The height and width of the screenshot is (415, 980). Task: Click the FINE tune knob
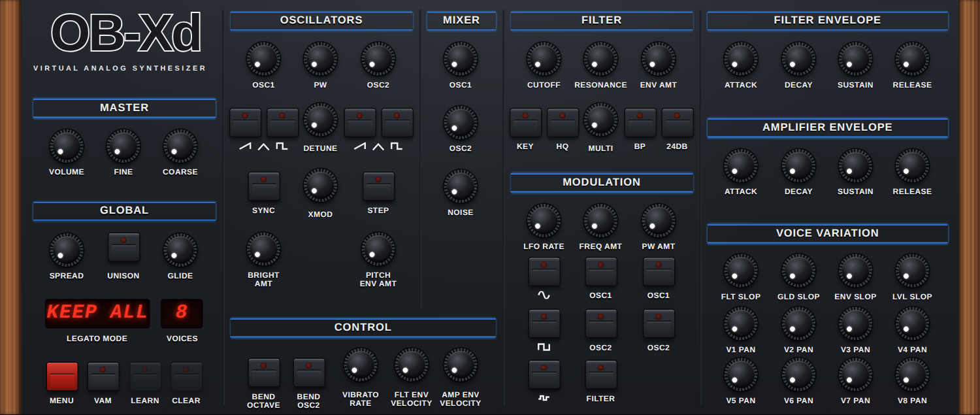click(x=123, y=146)
